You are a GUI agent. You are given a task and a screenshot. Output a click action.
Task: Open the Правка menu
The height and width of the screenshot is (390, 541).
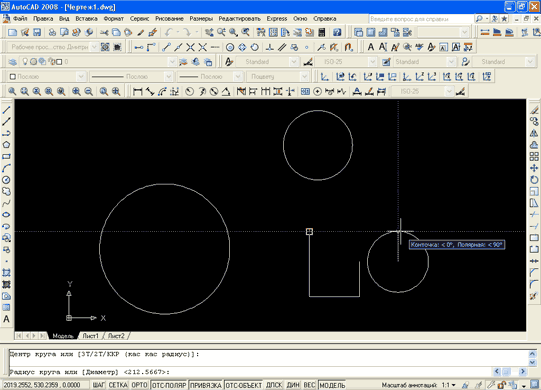43,19
